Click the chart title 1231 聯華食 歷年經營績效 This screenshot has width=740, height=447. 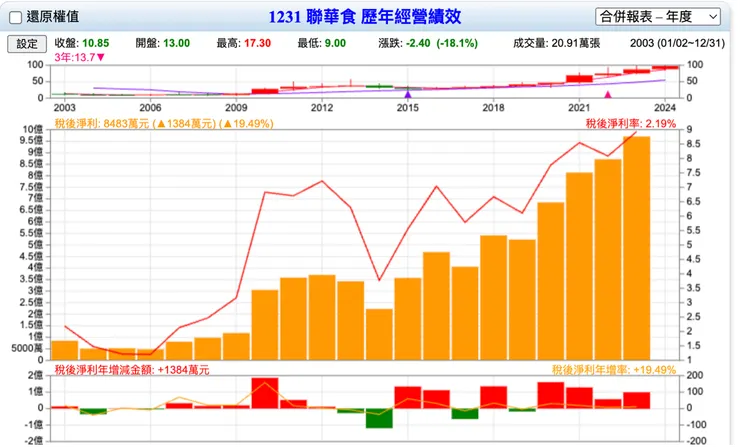point(365,17)
